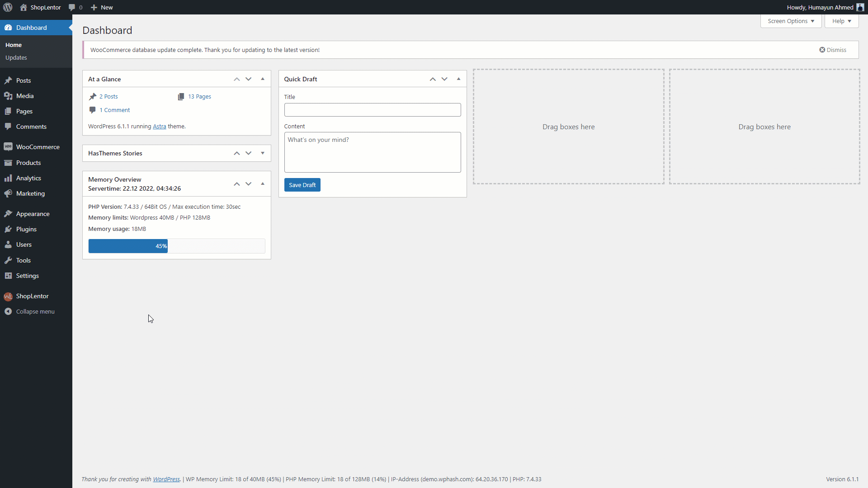Move Memory Overview box down

tap(249, 184)
